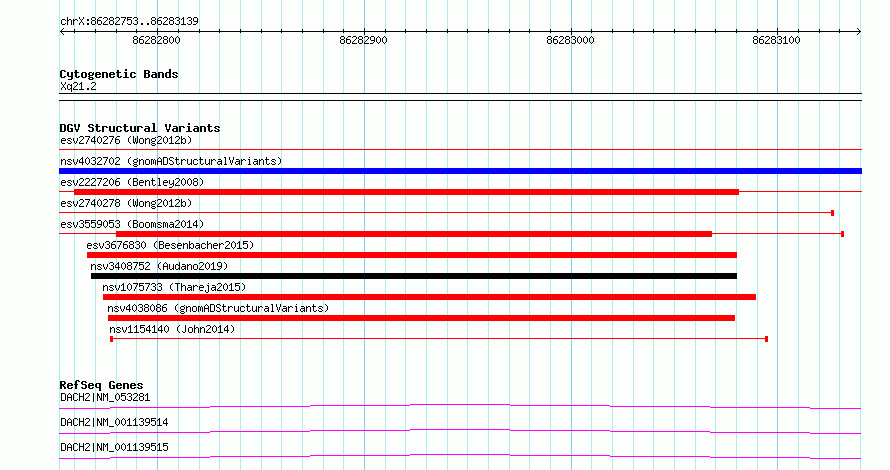This screenshot has height=470, width=890.
Task: Select the red esv3676830 Besenbacher2015 bar
Action: click(412, 255)
